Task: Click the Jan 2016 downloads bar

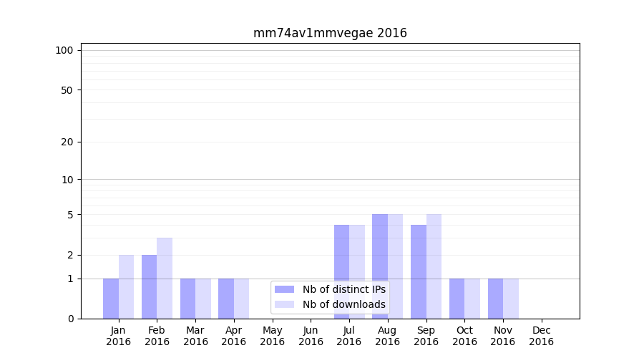Action: pyautogui.click(x=126, y=286)
